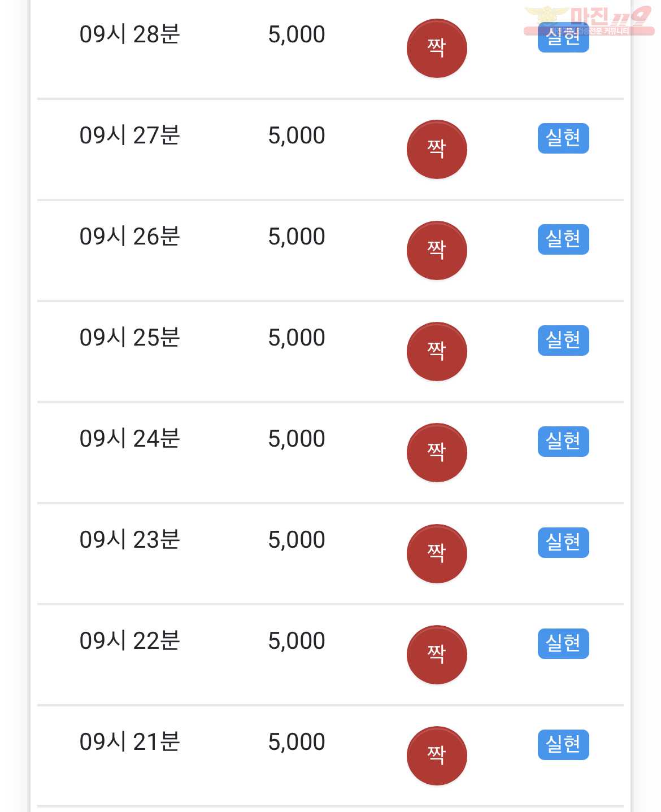The image size is (661, 812).
Task: Click the 실현 badge in the 09시 25분 row
Action: tap(563, 340)
